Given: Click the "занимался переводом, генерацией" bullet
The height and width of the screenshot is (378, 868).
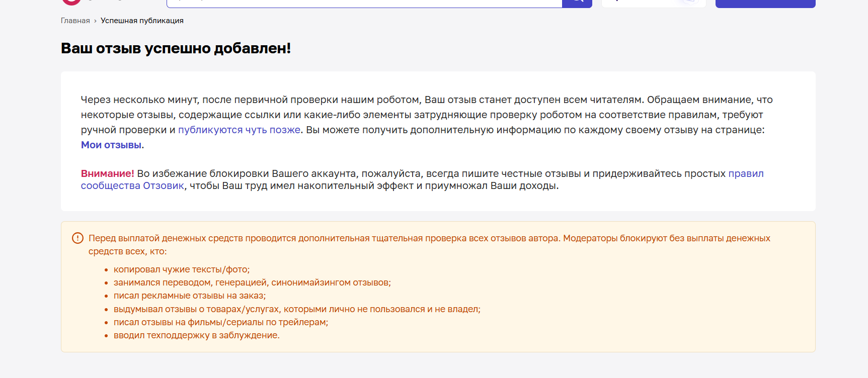Looking at the screenshot, I should tap(252, 282).
